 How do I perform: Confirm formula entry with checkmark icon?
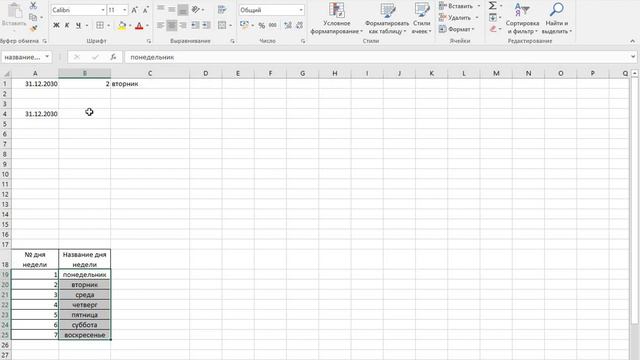click(x=95, y=57)
